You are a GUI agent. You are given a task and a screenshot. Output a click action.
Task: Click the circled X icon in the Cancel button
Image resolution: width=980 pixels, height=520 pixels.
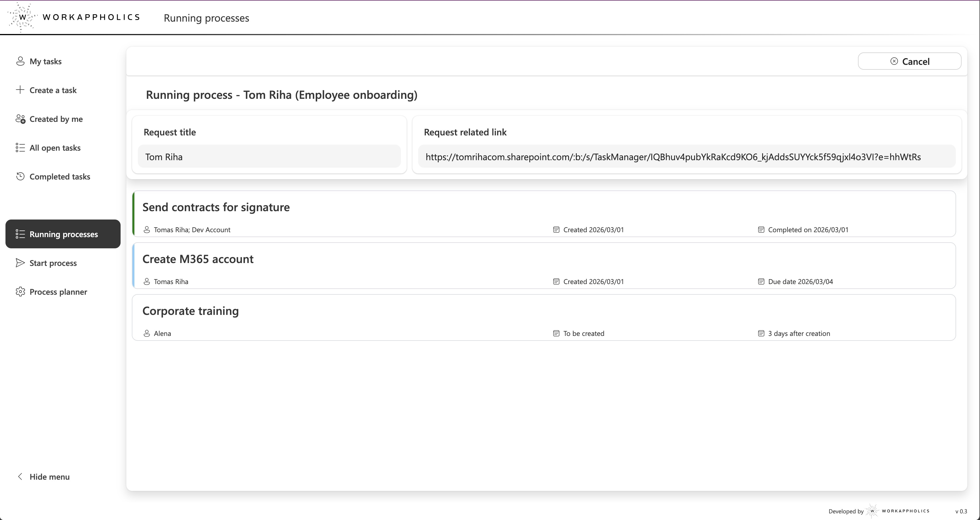[894, 61]
